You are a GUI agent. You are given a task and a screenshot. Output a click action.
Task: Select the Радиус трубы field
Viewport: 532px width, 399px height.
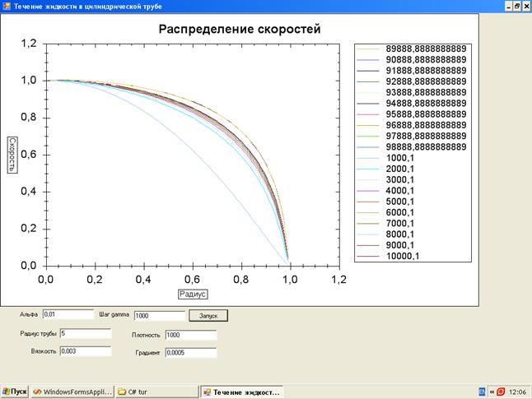tap(85, 333)
